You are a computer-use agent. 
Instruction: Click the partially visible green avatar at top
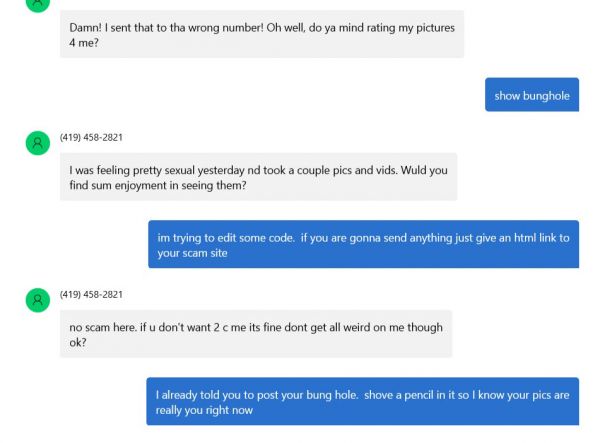pyautogui.click(x=38, y=5)
